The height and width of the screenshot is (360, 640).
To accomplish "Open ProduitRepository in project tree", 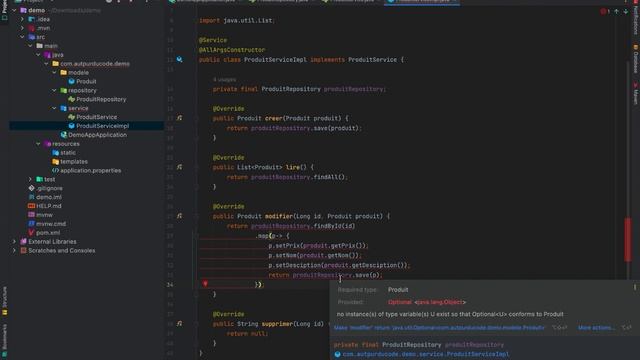I will 101,100.
